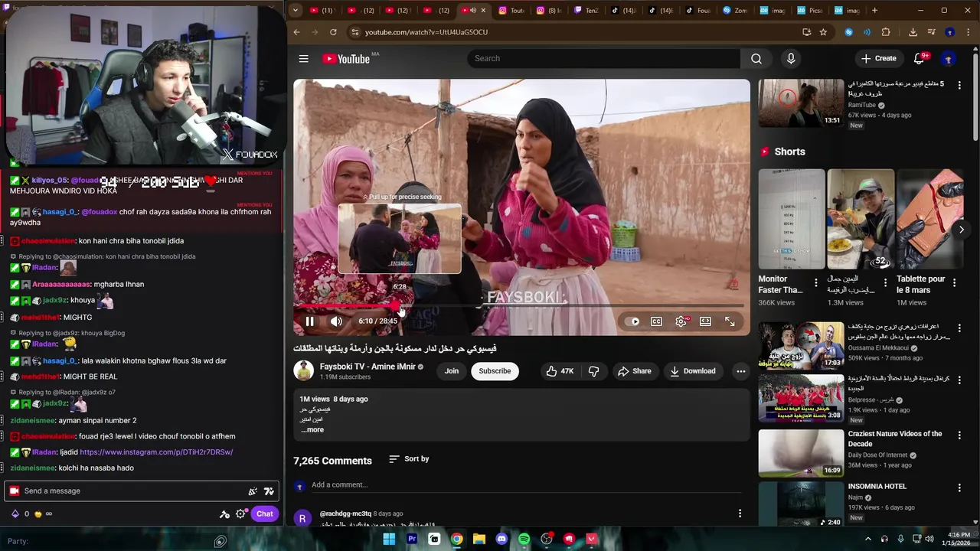Screen dimensions: 980x551
Task: Open menu for Tablette pour le 8 mars short
Action: (x=954, y=282)
